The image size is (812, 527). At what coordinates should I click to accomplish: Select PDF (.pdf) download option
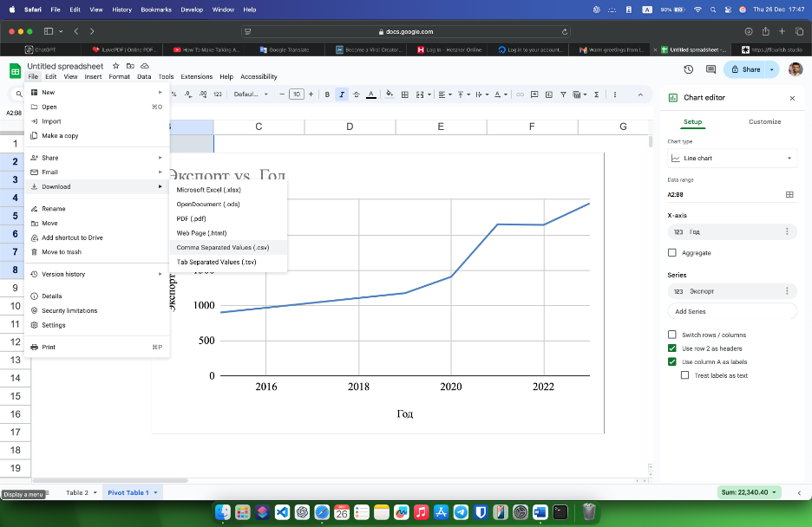pos(228,218)
